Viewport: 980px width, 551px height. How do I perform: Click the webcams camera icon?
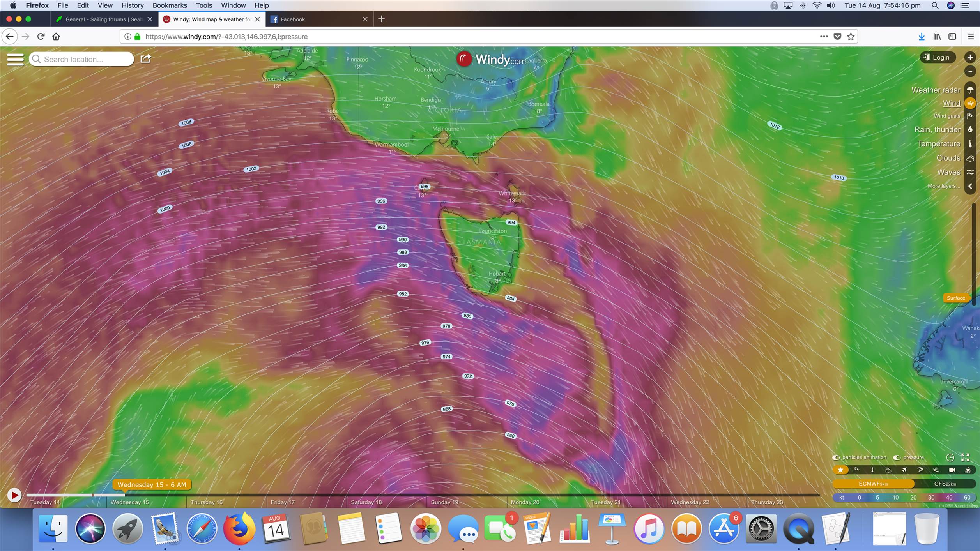pyautogui.click(x=952, y=470)
